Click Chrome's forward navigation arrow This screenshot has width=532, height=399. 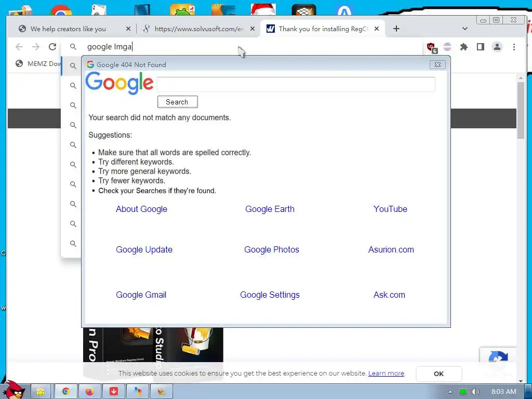tap(36, 47)
